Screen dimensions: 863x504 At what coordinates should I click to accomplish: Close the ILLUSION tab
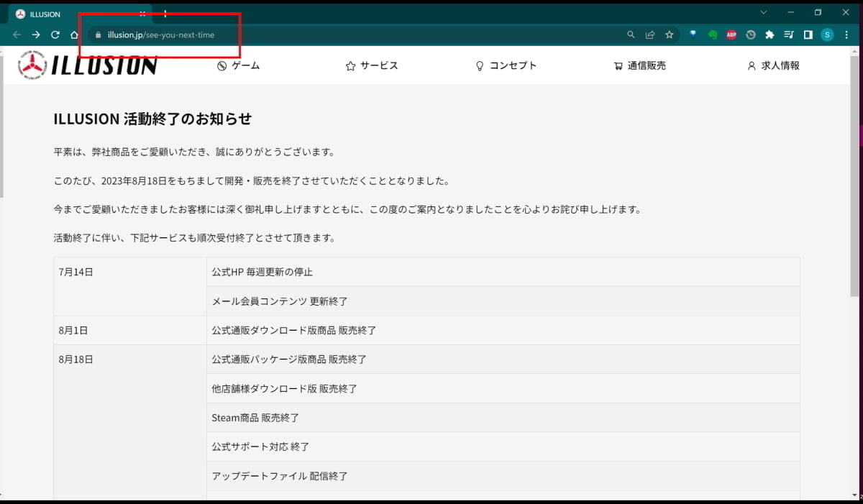142,14
